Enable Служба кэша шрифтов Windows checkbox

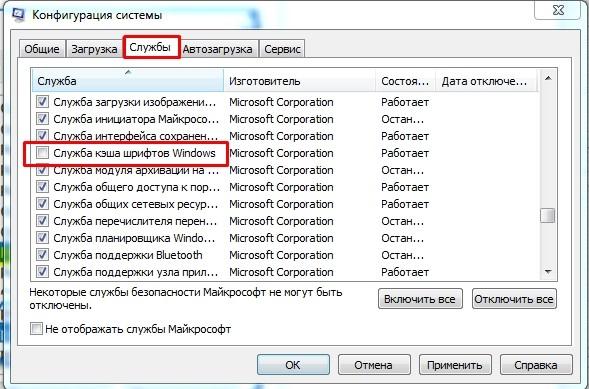click(x=42, y=152)
